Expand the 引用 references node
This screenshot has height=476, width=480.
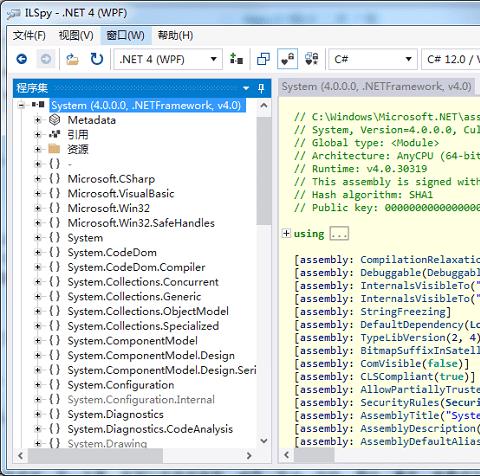pos(38,135)
